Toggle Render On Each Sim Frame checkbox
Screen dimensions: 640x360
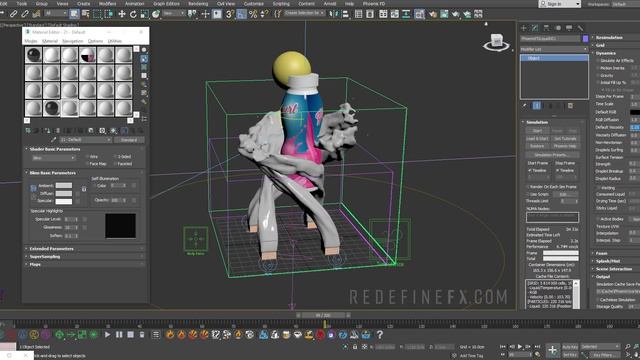click(527, 187)
